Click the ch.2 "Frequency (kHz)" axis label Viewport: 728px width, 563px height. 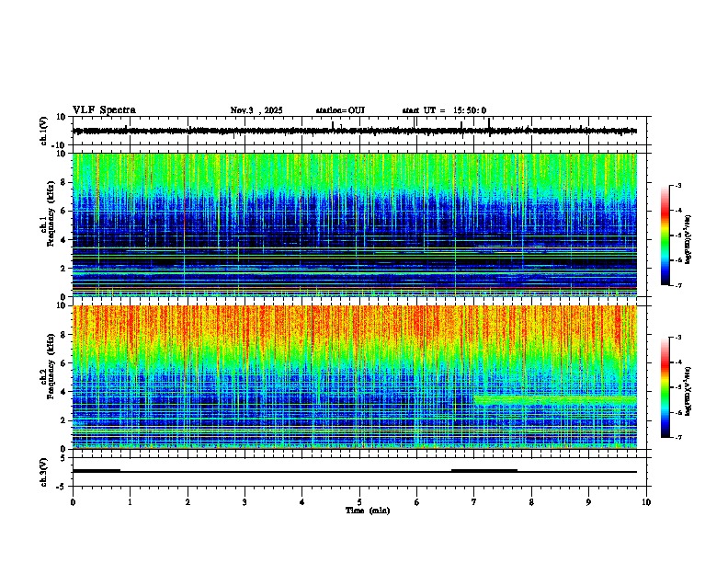51,366
